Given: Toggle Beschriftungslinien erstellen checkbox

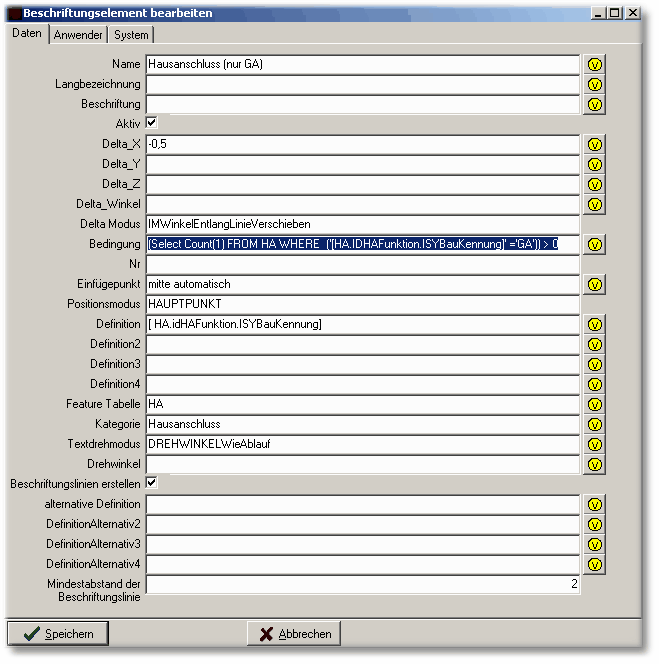Looking at the screenshot, I should (x=152, y=483).
